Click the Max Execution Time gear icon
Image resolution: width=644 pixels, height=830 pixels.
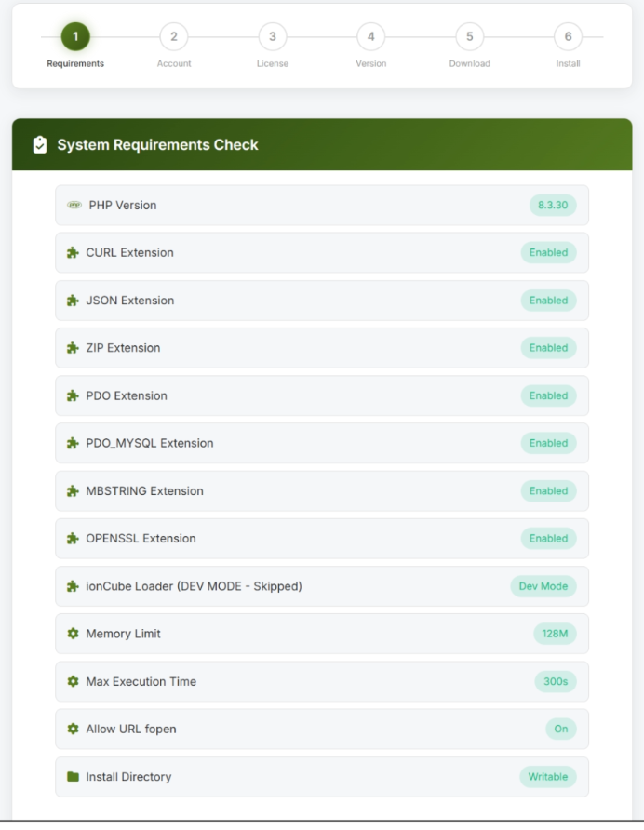tap(73, 681)
